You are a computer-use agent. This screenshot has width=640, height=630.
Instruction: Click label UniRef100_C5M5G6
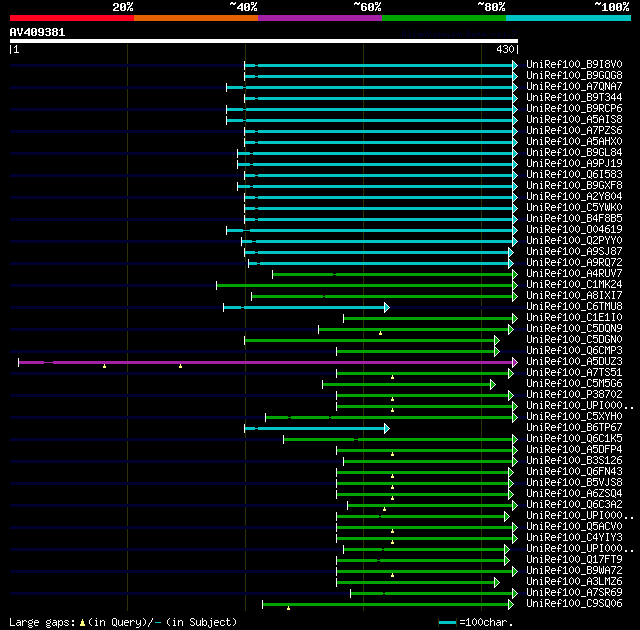pos(574,384)
